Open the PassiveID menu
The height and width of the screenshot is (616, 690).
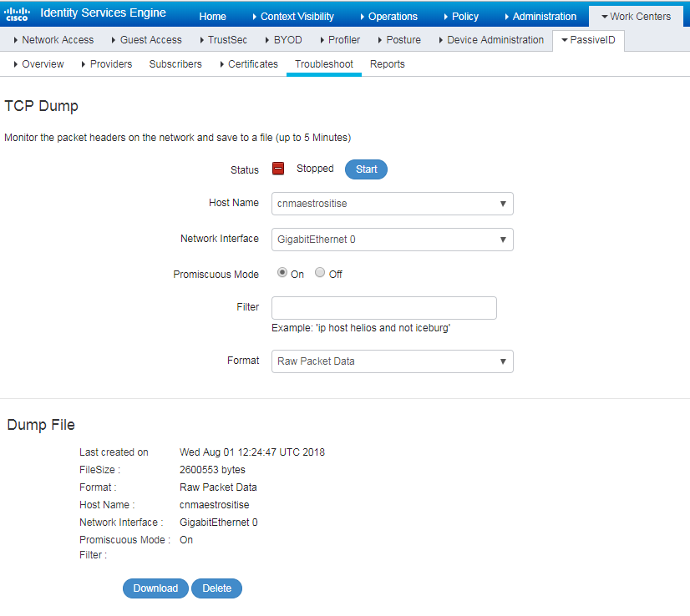pyautogui.click(x=588, y=40)
